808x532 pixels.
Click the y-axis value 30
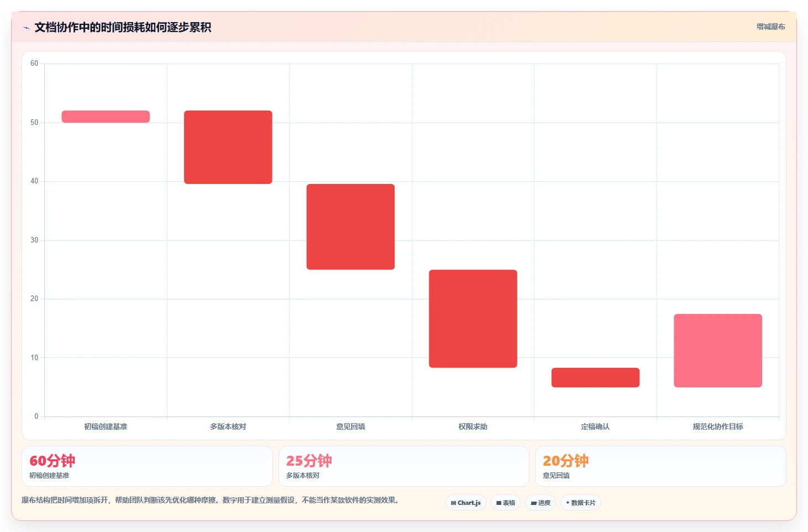pos(34,240)
